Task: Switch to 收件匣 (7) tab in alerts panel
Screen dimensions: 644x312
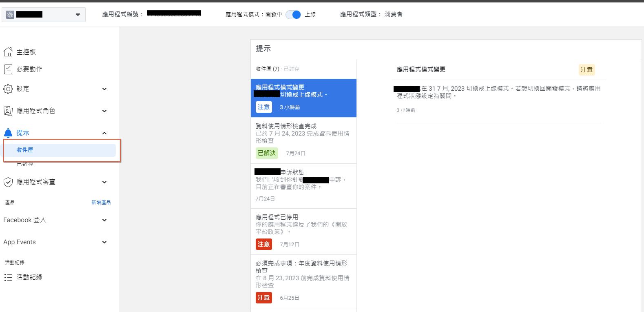Action: point(268,69)
